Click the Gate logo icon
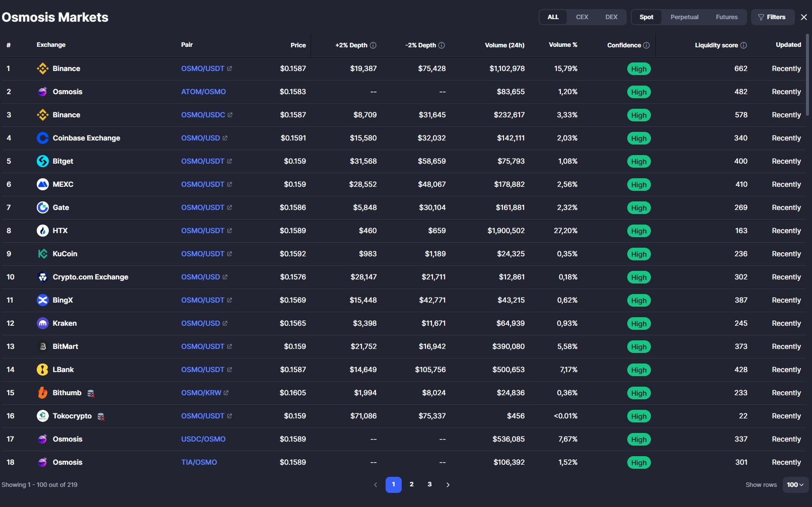The height and width of the screenshot is (507, 812). [43, 207]
